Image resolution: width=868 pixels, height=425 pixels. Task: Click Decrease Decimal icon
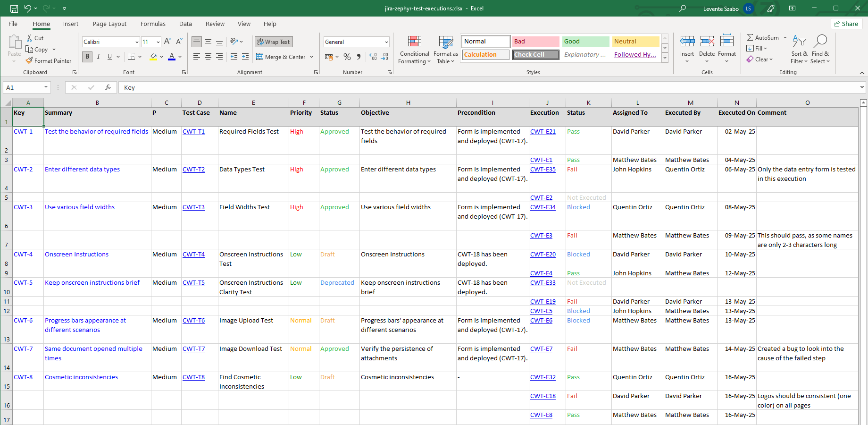click(385, 57)
